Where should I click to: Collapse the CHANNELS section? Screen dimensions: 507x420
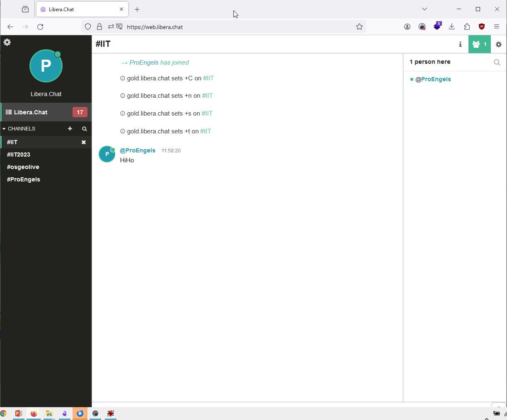[19, 129]
